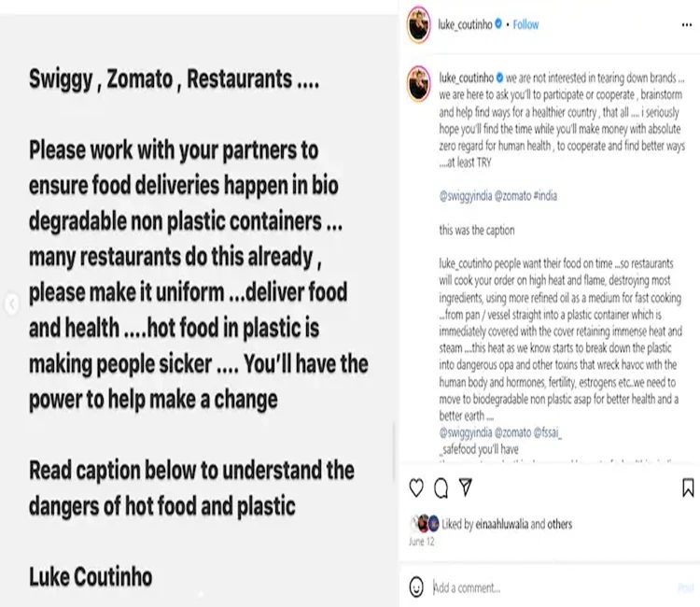Click verified badge next to header username
The height and width of the screenshot is (607, 700).
tap(497, 25)
